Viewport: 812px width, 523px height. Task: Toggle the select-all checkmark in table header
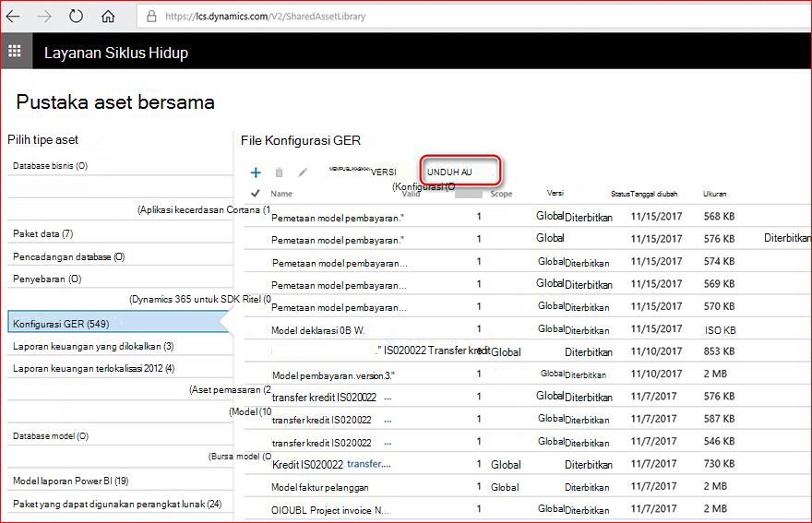pyautogui.click(x=255, y=193)
